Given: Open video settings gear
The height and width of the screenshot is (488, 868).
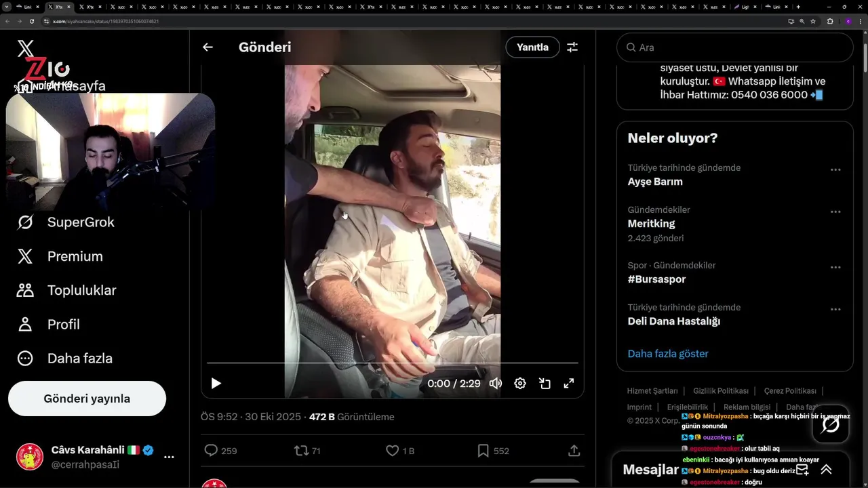Looking at the screenshot, I should 520,384.
